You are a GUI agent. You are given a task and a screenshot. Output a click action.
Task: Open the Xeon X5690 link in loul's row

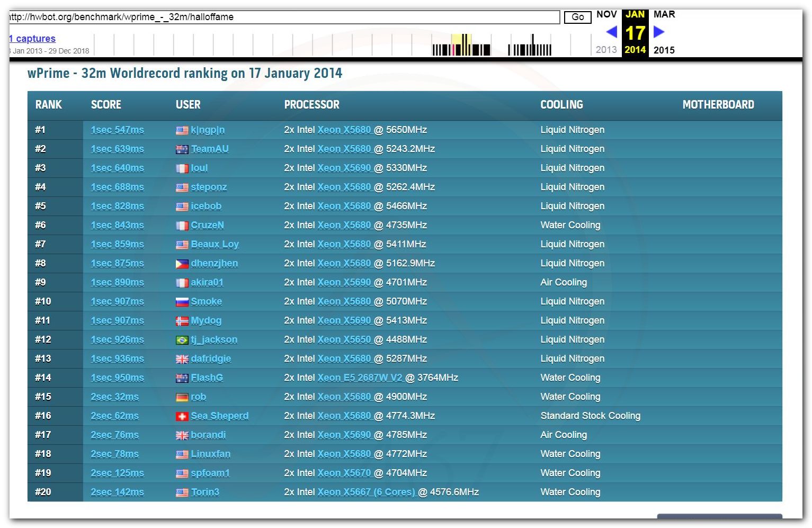click(344, 168)
